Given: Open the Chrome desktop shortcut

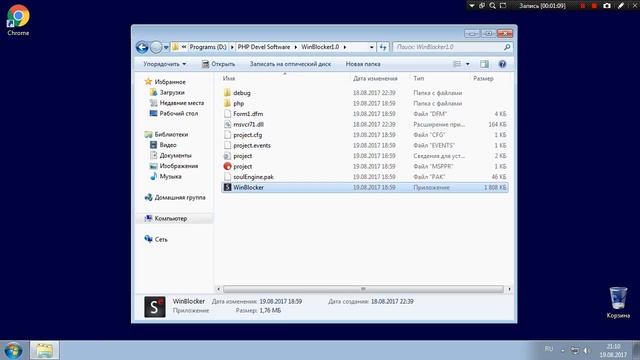Looking at the screenshot, I should pos(18,20).
